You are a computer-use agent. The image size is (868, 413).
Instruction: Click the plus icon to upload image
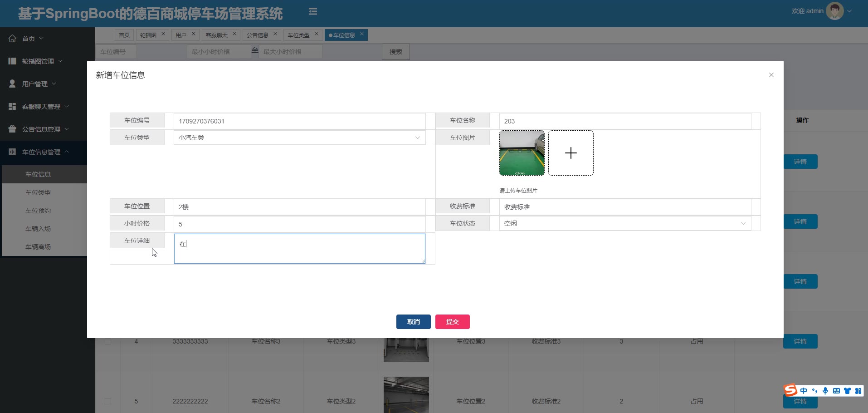[571, 153]
